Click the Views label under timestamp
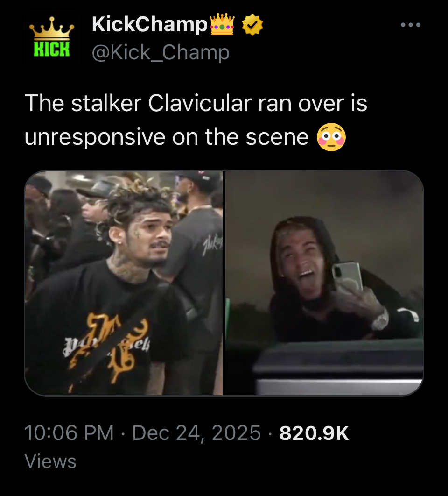This screenshot has width=448, height=496. [50, 461]
